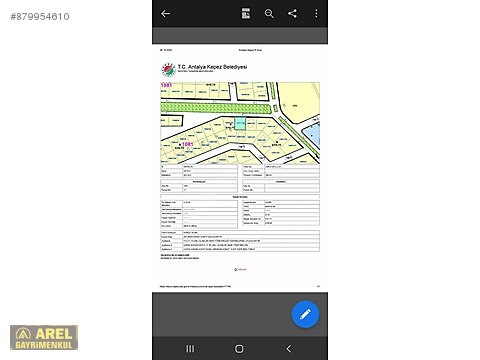Screen dimensions: 480x360
Task: Tap the Android home navigation button
Action: 239,349
